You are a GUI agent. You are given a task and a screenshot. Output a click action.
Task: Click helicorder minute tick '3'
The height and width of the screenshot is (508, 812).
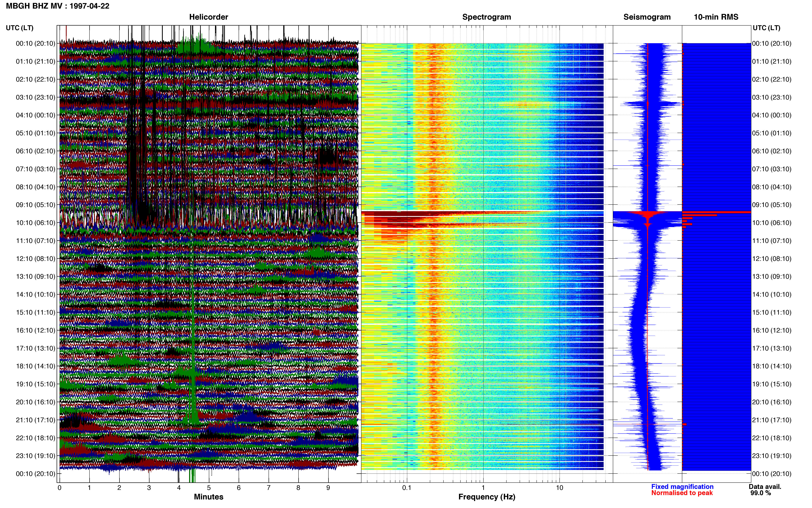tap(149, 488)
